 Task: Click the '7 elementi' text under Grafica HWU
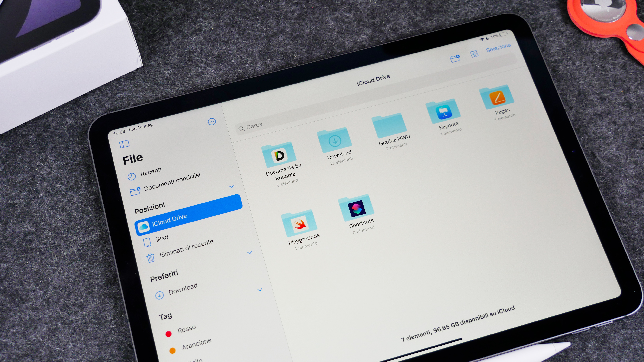coord(396,146)
